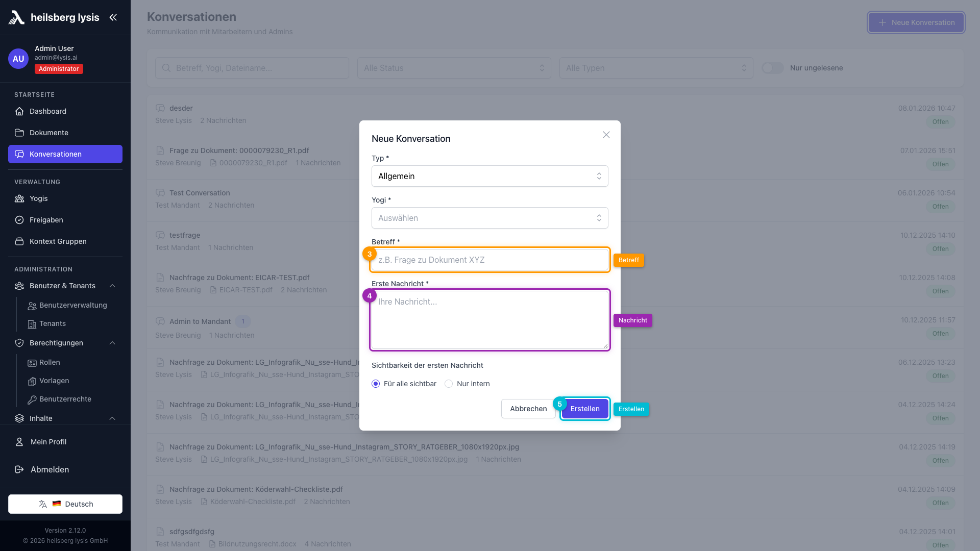Collapse the sidebar with double-chevron icon
980x551 pixels.
[x=113, y=17]
